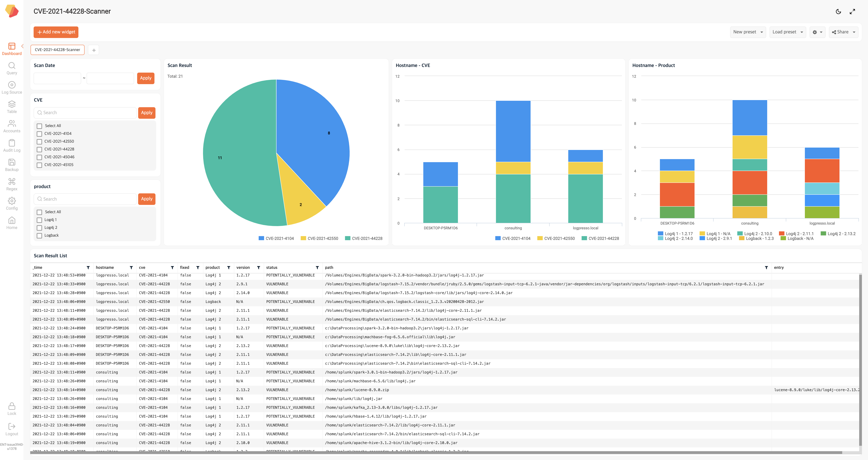
Task: Apply the Scan Date filter
Action: [x=146, y=78]
